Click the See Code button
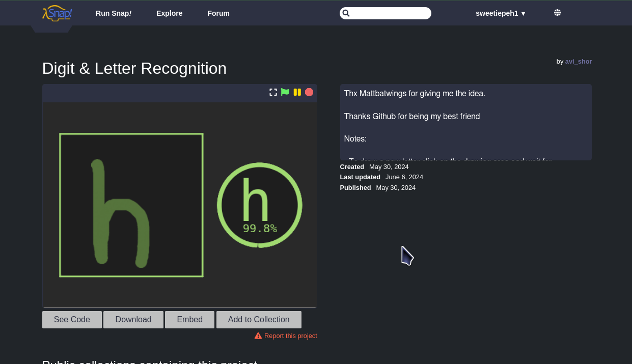This screenshot has height=364, width=632. click(x=72, y=320)
